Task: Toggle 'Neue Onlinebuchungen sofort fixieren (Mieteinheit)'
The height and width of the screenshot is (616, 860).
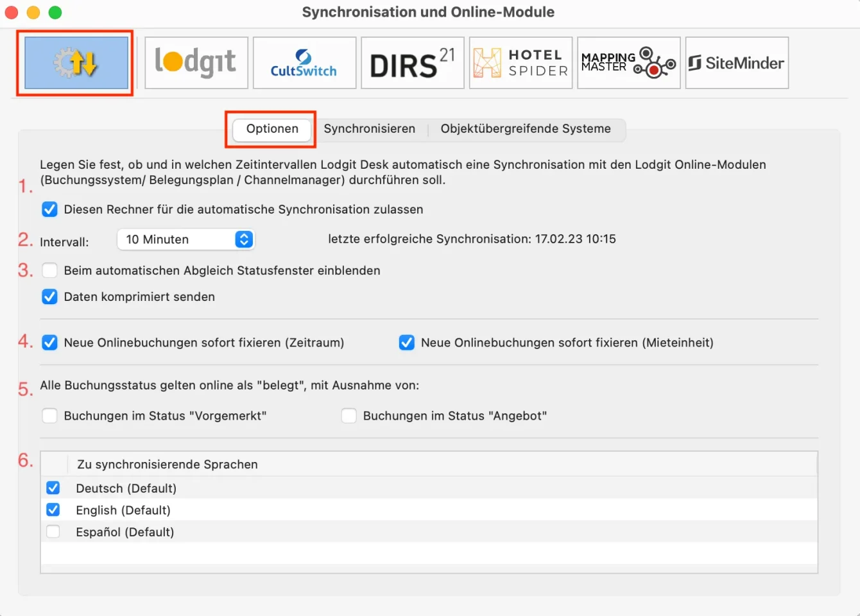Action: coord(407,343)
